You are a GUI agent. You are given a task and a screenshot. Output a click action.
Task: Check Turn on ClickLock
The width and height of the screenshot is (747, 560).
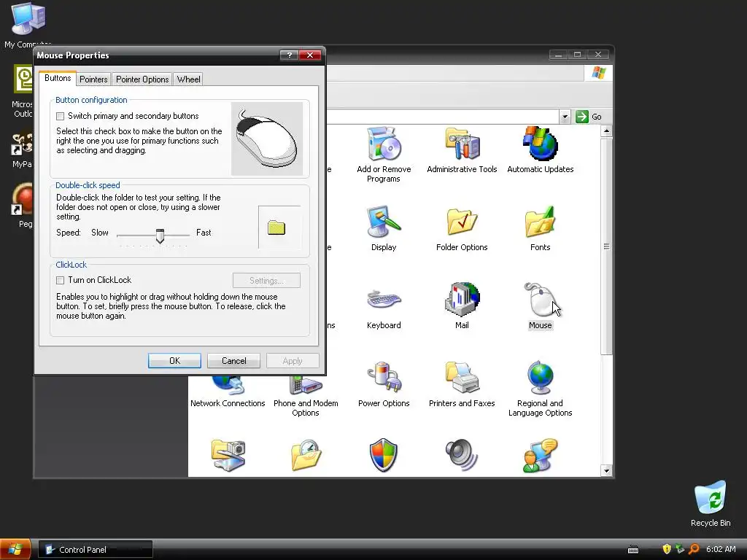[60, 280]
